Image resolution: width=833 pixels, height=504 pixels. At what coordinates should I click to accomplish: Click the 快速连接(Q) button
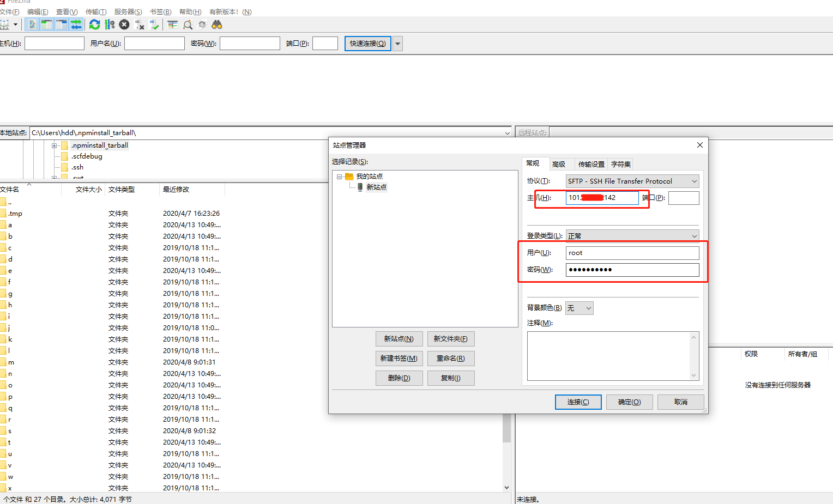click(x=368, y=44)
